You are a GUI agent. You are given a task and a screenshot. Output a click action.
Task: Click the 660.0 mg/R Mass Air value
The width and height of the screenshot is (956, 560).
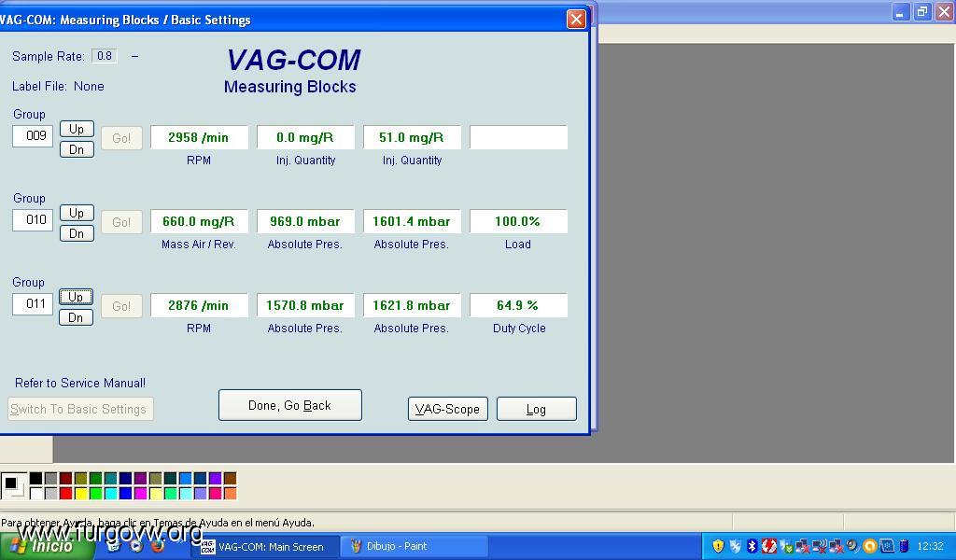[x=200, y=221]
